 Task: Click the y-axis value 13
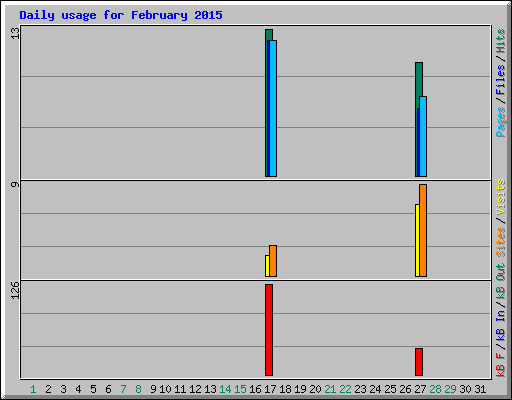coord(15,33)
